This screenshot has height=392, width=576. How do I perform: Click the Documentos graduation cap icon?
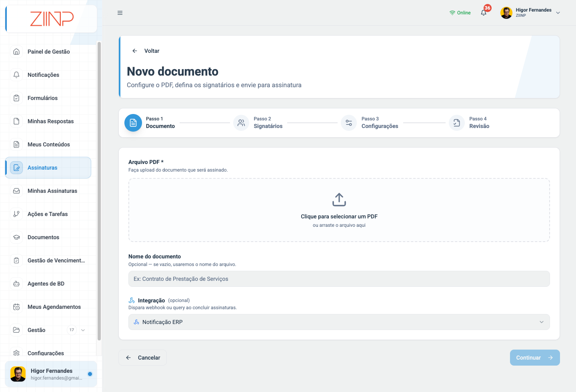coord(16,237)
